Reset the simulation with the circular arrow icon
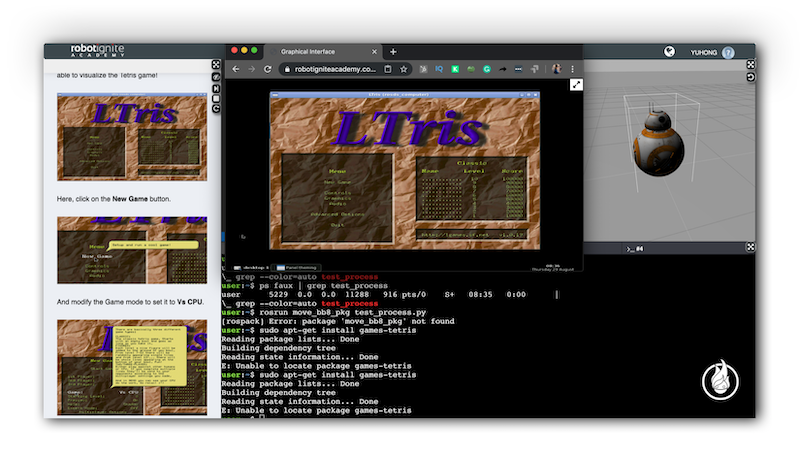The height and width of the screenshot is (458, 800). point(750,77)
